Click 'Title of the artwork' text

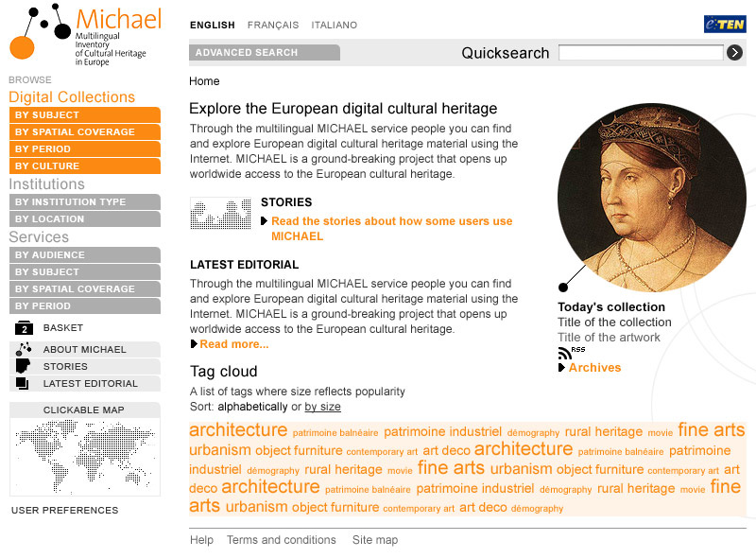pyautogui.click(x=609, y=337)
